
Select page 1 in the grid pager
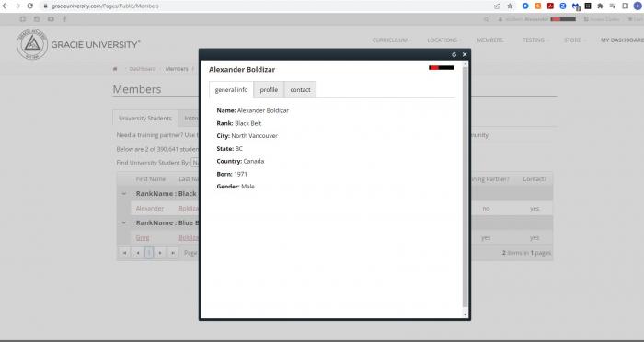pyautogui.click(x=149, y=253)
